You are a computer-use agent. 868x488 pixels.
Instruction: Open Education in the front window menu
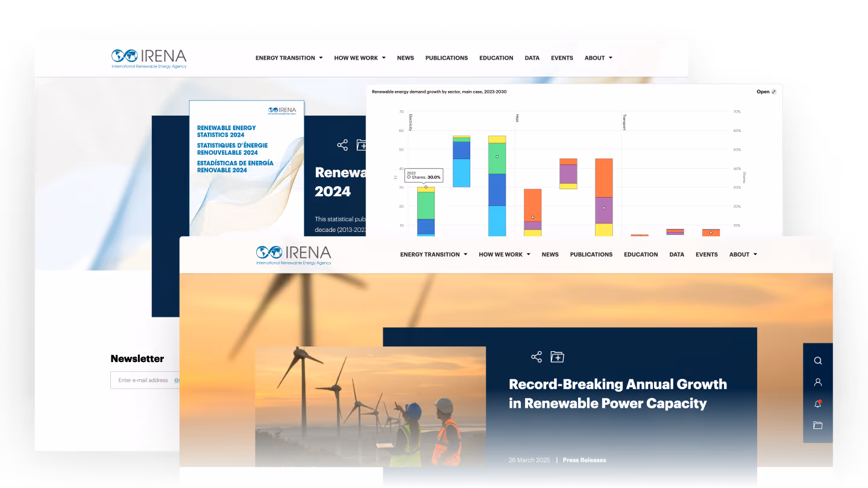tap(641, 254)
